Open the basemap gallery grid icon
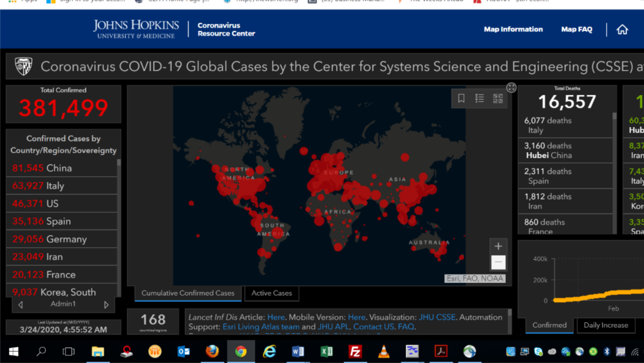The height and width of the screenshot is (363, 644). (498, 99)
